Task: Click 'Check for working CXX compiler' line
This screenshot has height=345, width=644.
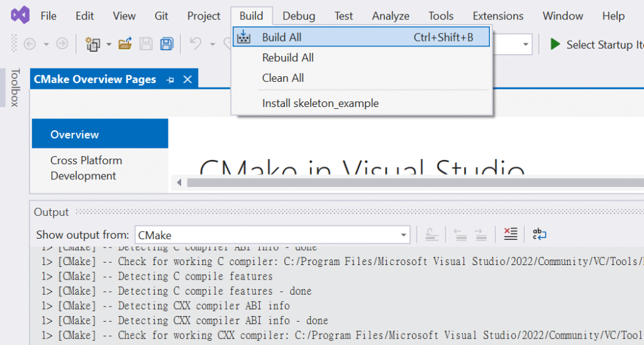Action: pos(343,335)
